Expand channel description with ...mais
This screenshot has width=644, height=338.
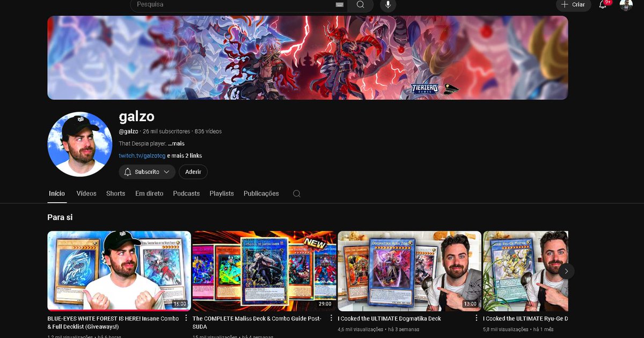pos(176,144)
